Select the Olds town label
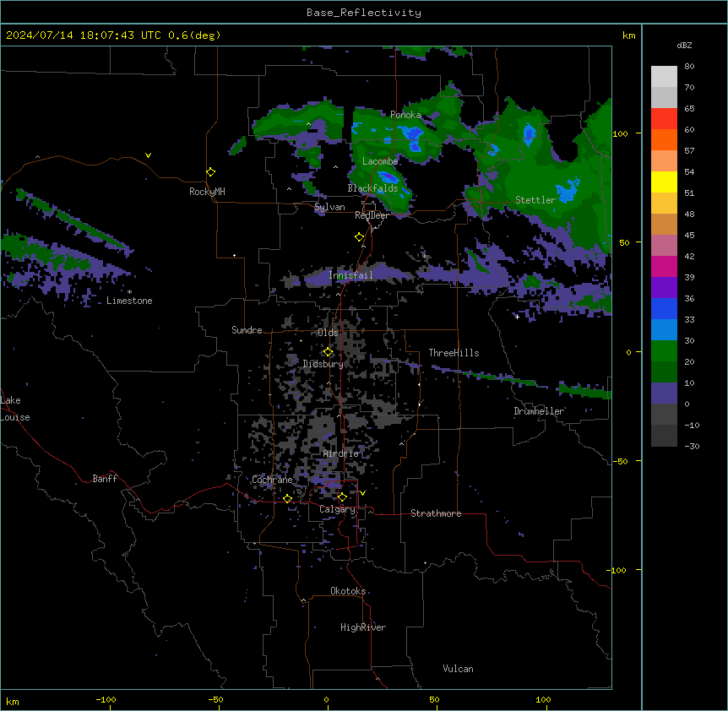This screenshot has width=728, height=711. [x=329, y=333]
